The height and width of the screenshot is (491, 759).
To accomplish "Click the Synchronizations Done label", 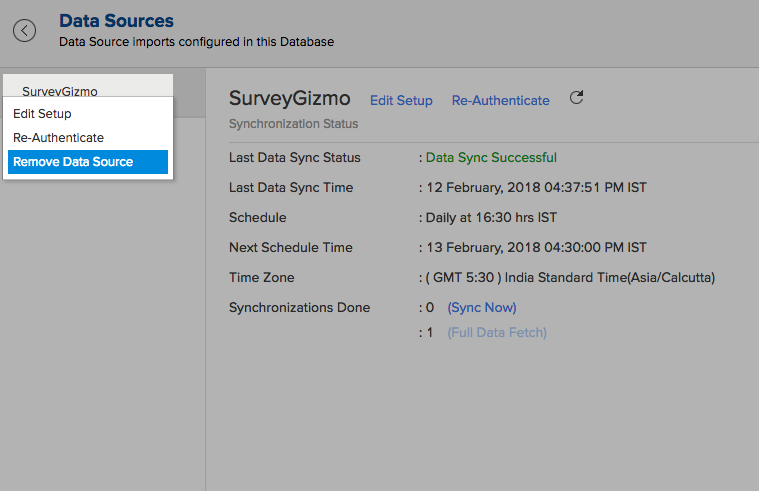I will pyautogui.click(x=299, y=307).
